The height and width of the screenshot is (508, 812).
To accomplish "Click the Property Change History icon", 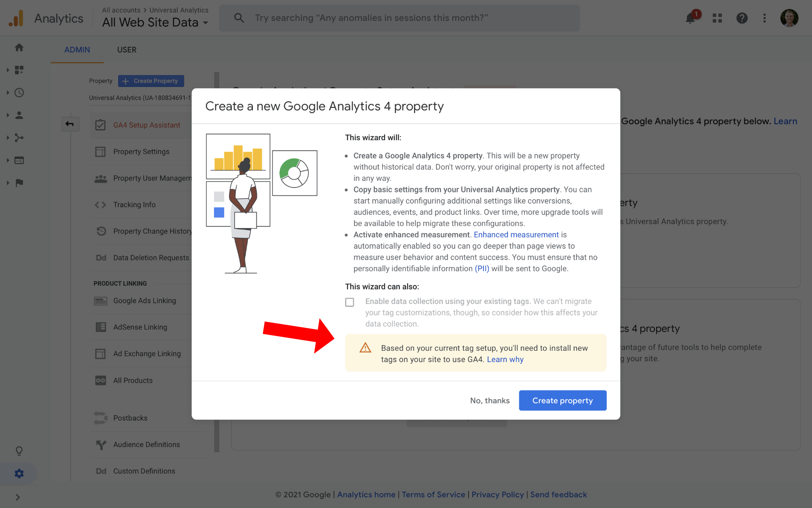I will coord(101,231).
